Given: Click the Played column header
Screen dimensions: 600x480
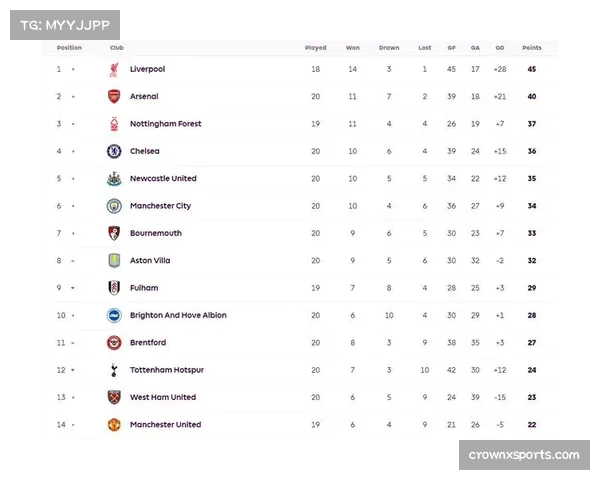Looking at the screenshot, I should point(315,48).
